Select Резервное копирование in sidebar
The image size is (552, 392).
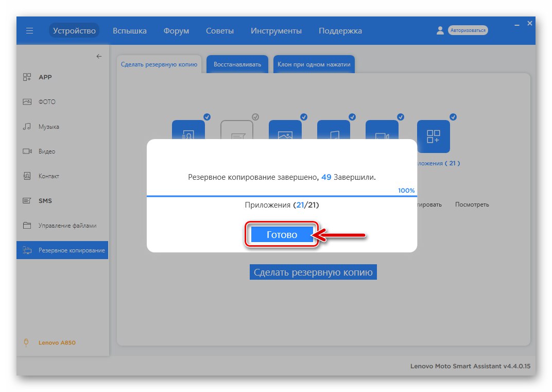click(62, 250)
